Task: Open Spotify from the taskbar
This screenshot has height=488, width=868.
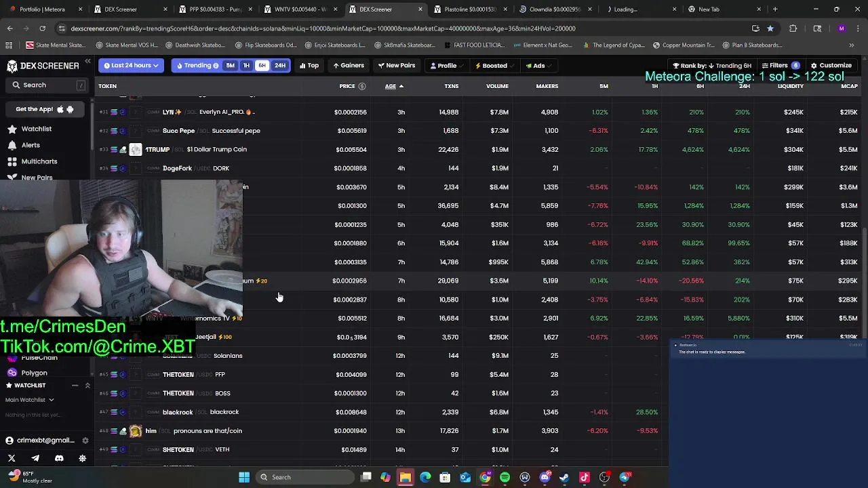Action: [505, 477]
